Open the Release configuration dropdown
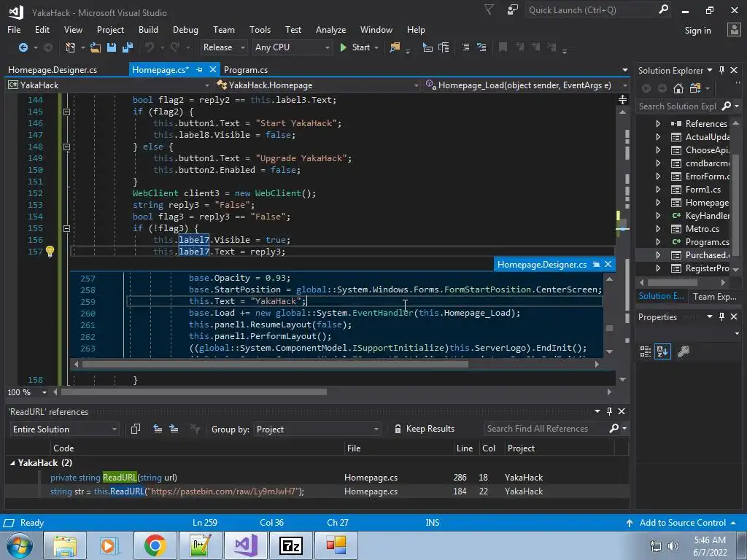The width and height of the screenshot is (747, 560). pos(223,47)
